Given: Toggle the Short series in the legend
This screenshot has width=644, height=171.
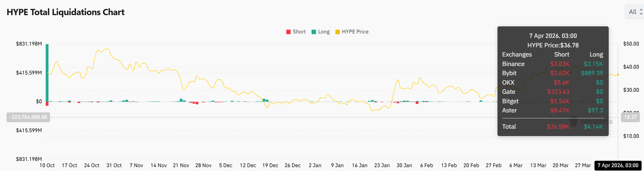Looking at the screenshot, I should click(x=299, y=32).
